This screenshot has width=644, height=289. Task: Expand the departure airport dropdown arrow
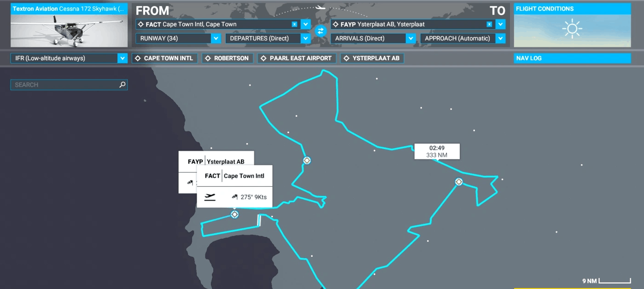pyautogui.click(x=305, y=24)
